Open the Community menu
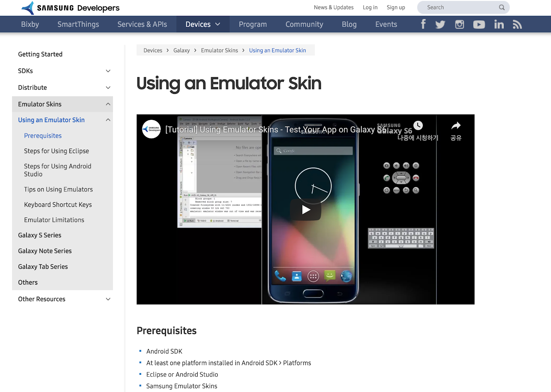The image size is (551, 392). 304,24
